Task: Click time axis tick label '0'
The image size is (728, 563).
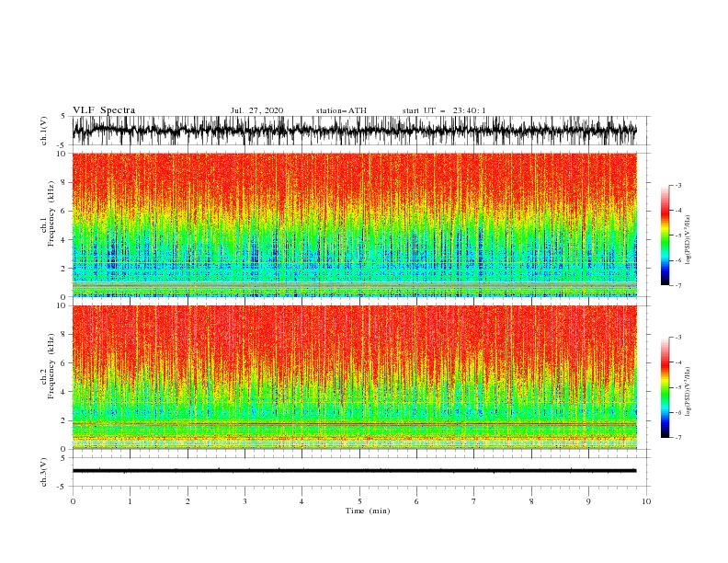Action: (73, 501)
